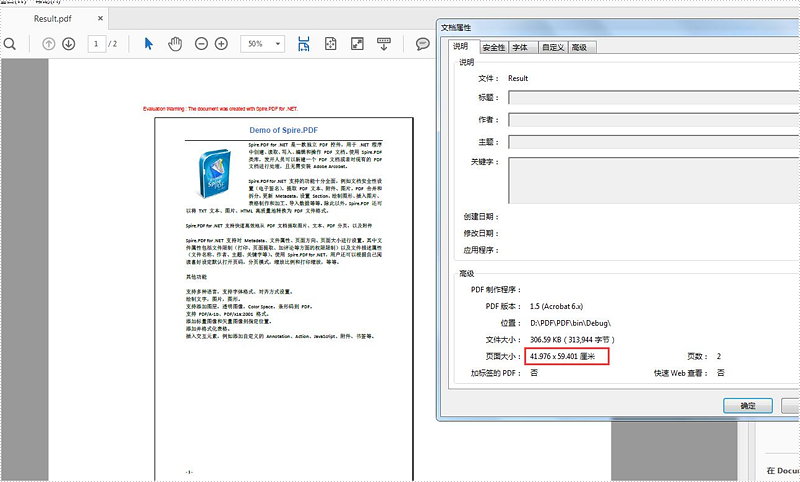Go to previous page arrow

[48, 44]
